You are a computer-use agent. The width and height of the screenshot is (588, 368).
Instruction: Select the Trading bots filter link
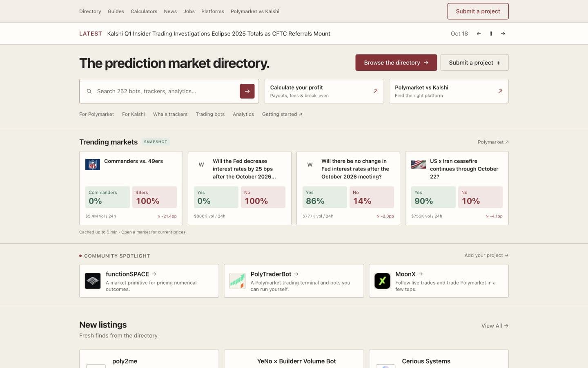210,114
